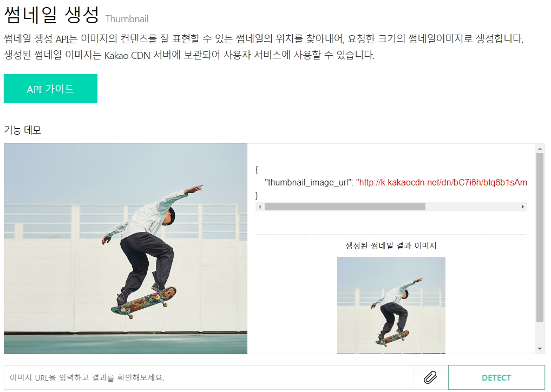The width and height of the screenshot is (551, 392).
Task: Click the original skateboarder demo image
Action: (x=126, y=249)
